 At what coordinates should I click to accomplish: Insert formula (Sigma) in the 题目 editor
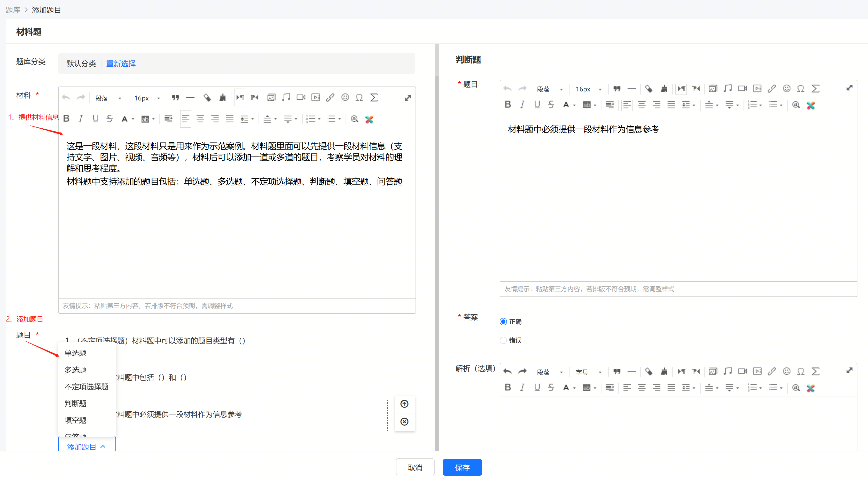coord(815,89)
